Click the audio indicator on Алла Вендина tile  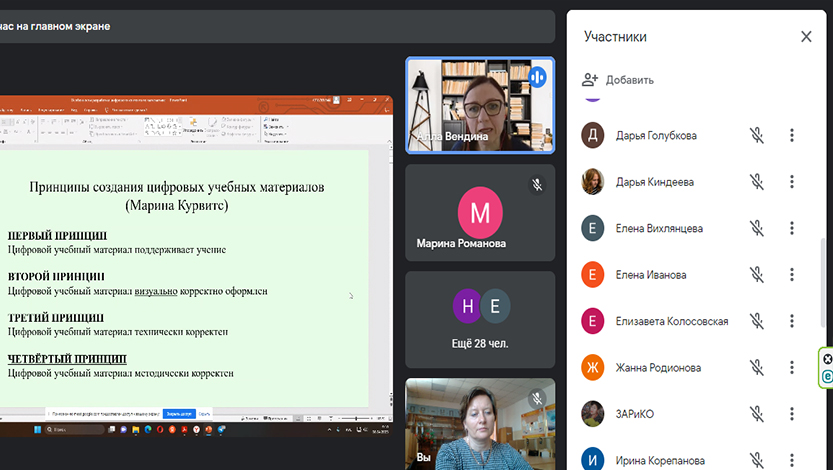tap(537, 76)
